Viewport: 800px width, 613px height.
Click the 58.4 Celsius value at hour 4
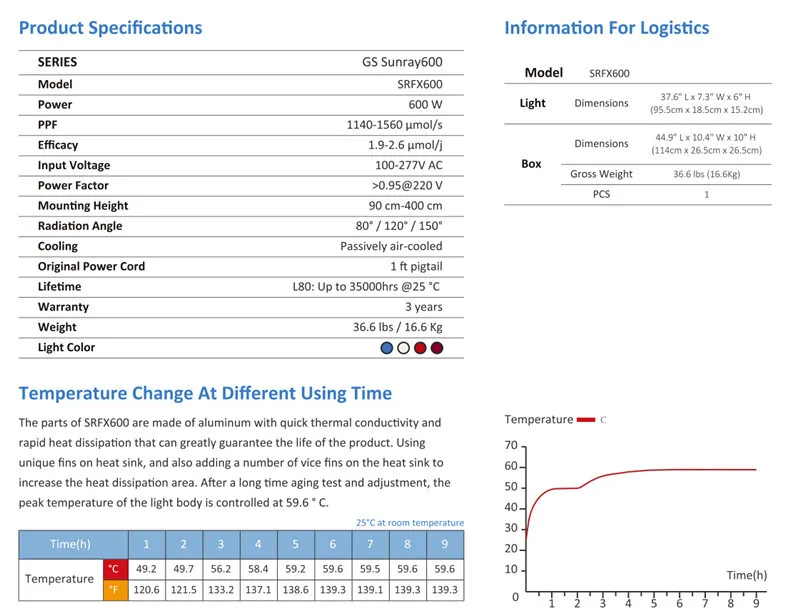coord(258,569)
